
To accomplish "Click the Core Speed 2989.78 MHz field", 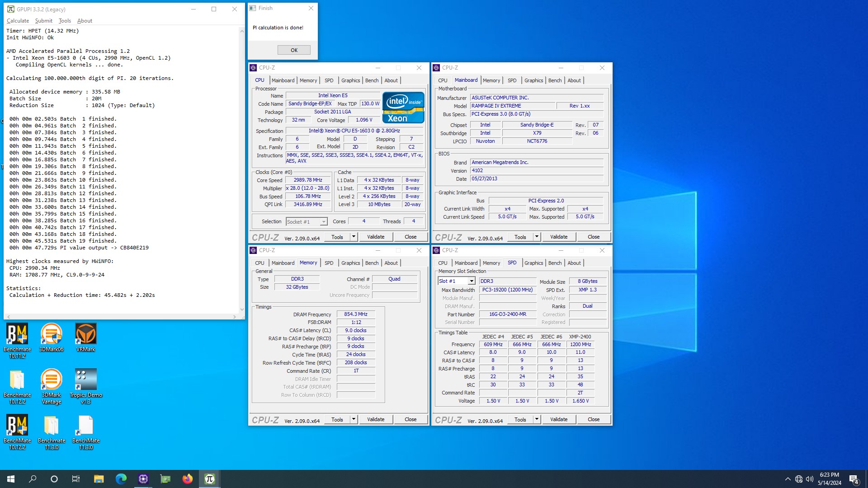I will tap(308, 180).
